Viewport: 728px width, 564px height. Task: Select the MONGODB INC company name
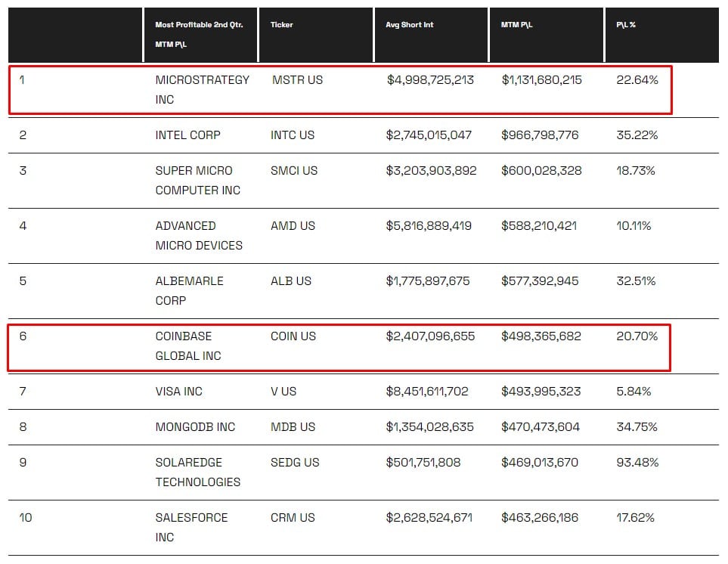(x=195, y=427)
